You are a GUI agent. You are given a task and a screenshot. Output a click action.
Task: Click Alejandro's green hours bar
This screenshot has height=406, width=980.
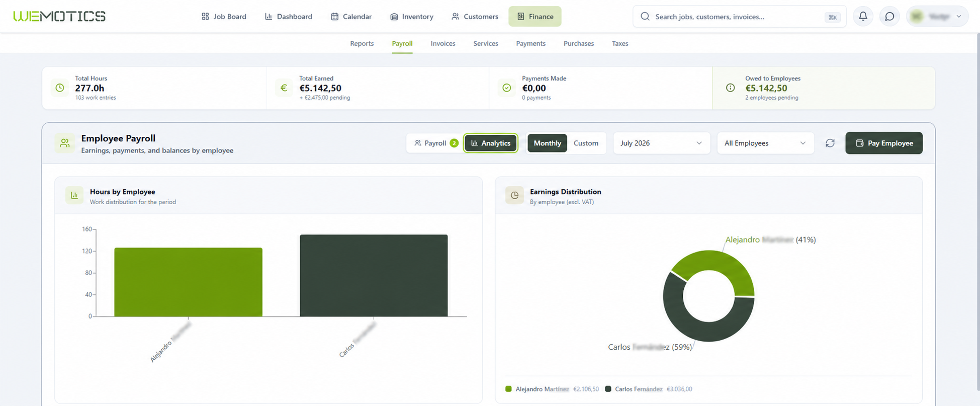coord(188,282)
